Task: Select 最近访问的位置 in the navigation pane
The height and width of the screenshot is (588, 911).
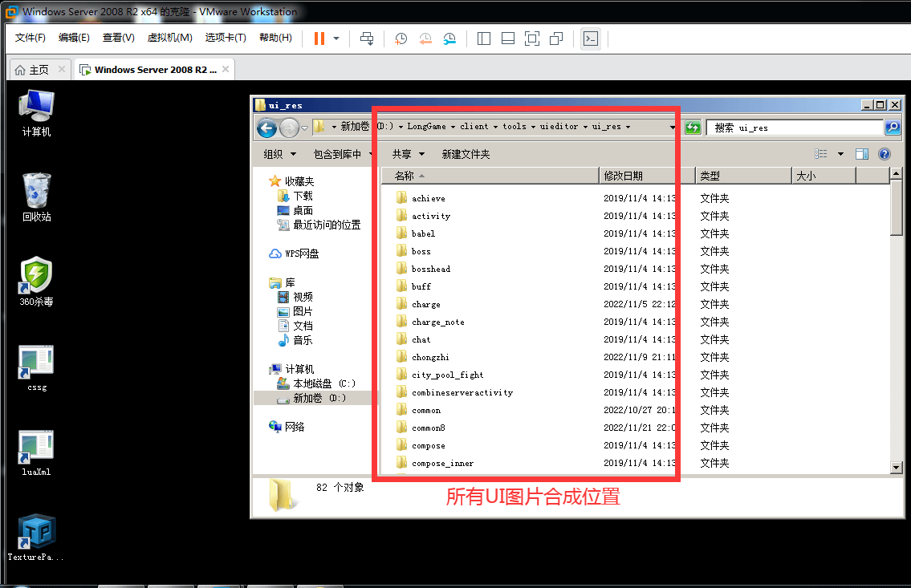Action: point(319,225)
